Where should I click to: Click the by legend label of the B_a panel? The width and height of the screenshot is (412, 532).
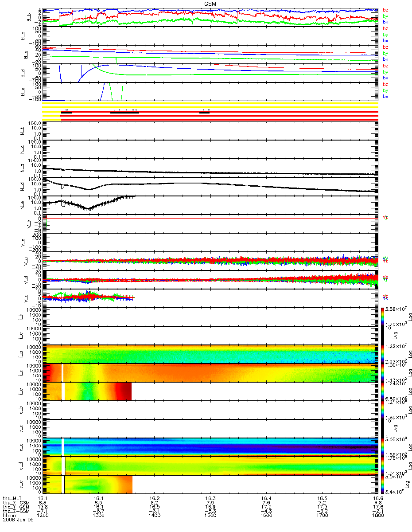coord(385,53)
